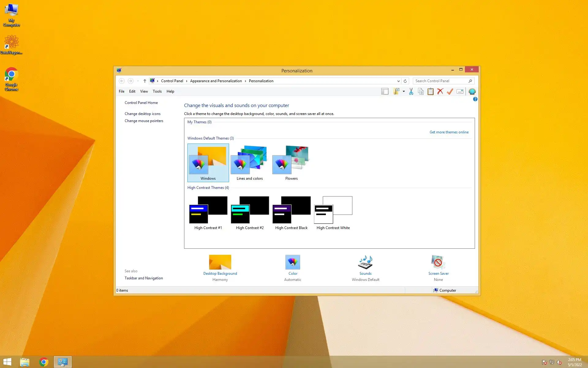The width and height of the screenshot is (588, 368).
Task: Click the red X Delete icon
Action: [440, 91]
